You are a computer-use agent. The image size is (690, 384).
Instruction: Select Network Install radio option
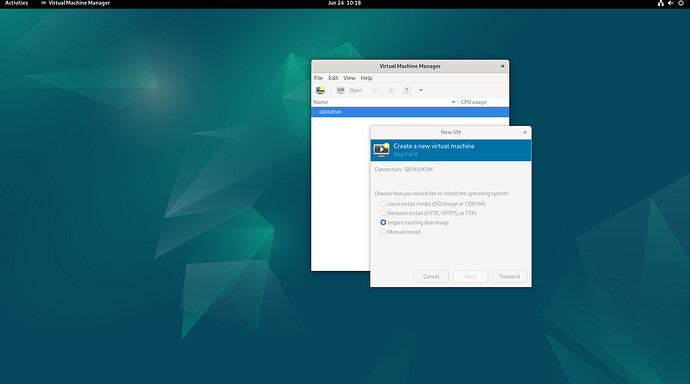pyautogui.click(x=383, y=213)
